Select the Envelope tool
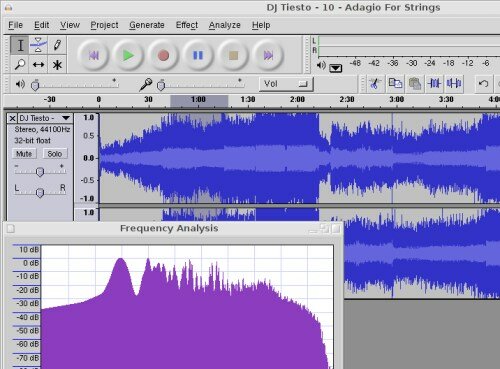This screenshot has width=500, height=369. tap(38, 45)
